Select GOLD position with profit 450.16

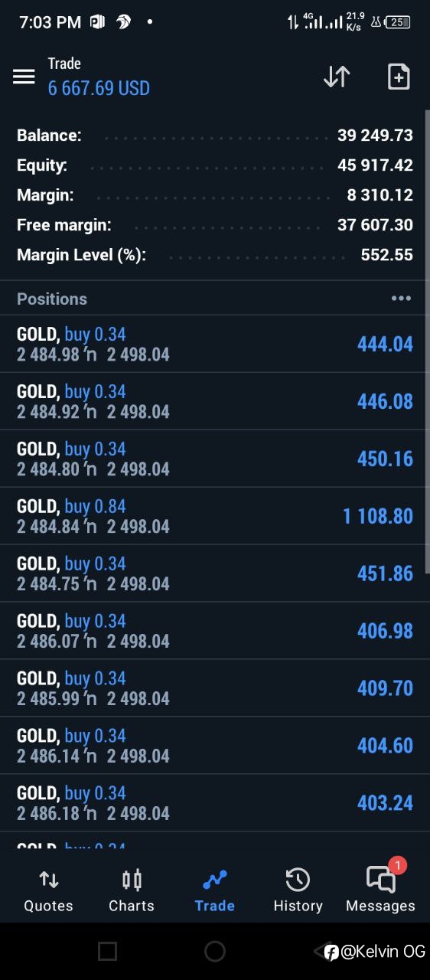coord(215,459)
